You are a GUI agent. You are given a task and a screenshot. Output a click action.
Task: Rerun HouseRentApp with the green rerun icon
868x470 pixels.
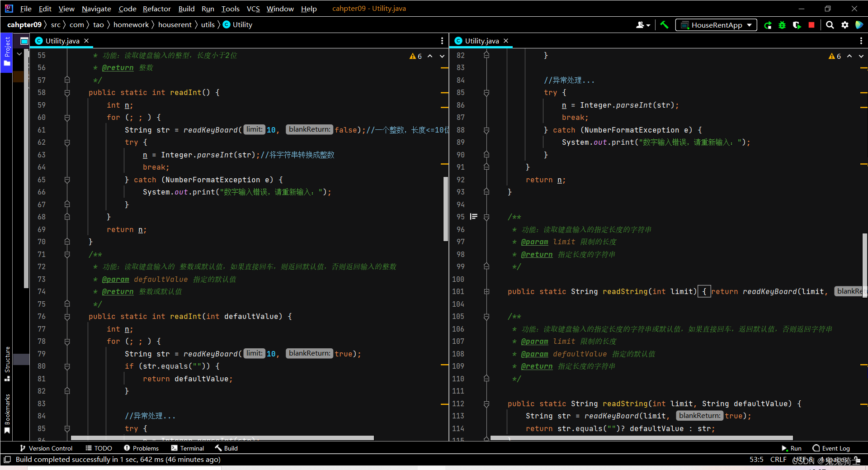768,25
